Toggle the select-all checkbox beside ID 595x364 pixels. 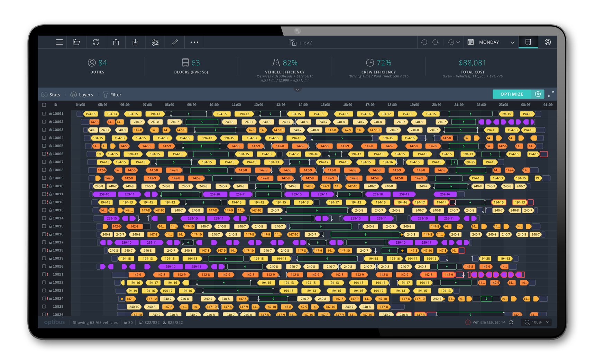(44, 105)
